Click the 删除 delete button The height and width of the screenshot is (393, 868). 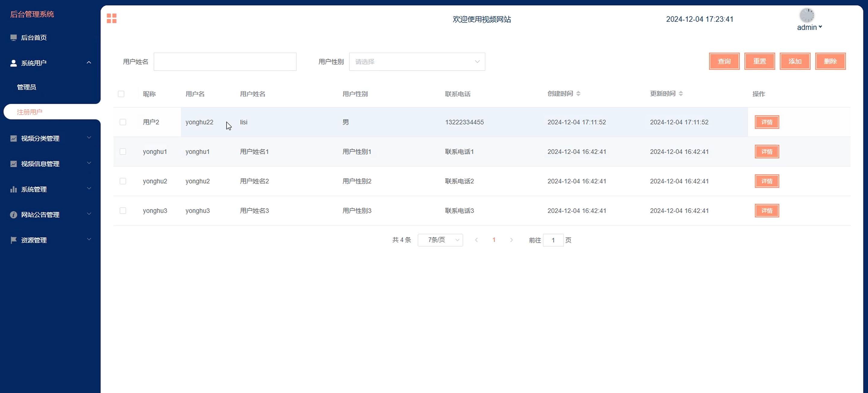(x=830, y=61)
